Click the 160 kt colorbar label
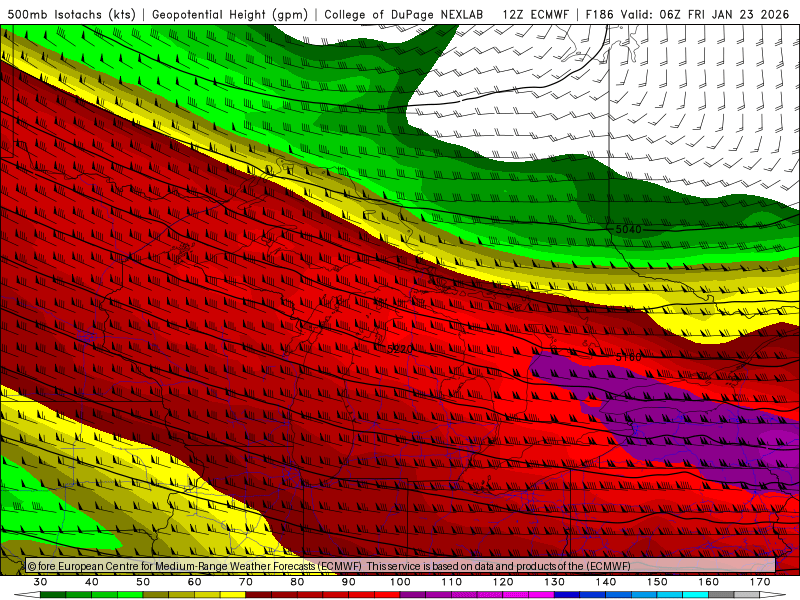The height and width of the screenshot is (600, 800). 709,582
